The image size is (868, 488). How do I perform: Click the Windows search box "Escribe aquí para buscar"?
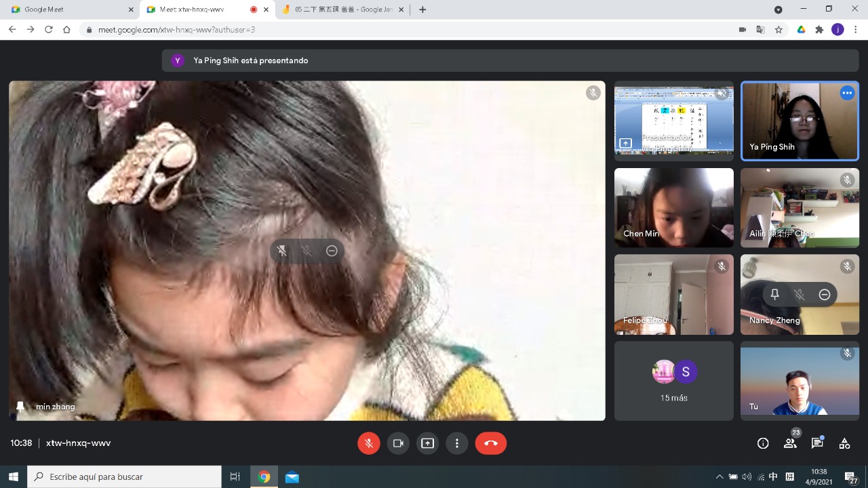(x=125, y=477)
